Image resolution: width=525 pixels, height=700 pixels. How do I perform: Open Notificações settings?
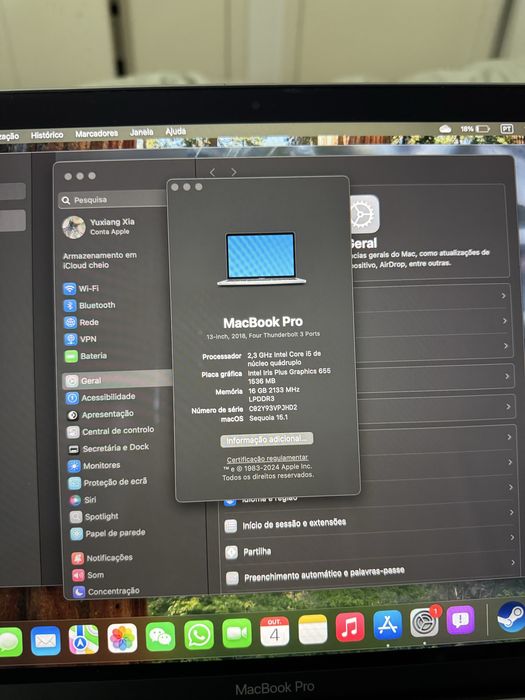pos(102,558)
